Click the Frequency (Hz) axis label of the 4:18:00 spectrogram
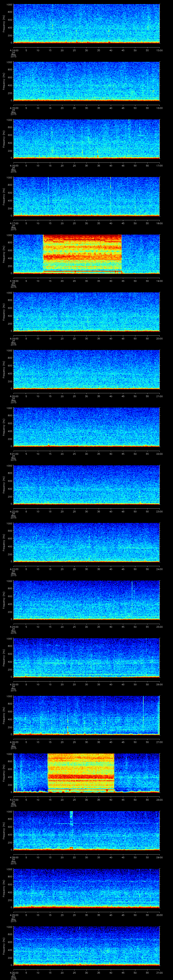Image resolution: width=173 pixels, height=980 pixels. click(4, 254)
